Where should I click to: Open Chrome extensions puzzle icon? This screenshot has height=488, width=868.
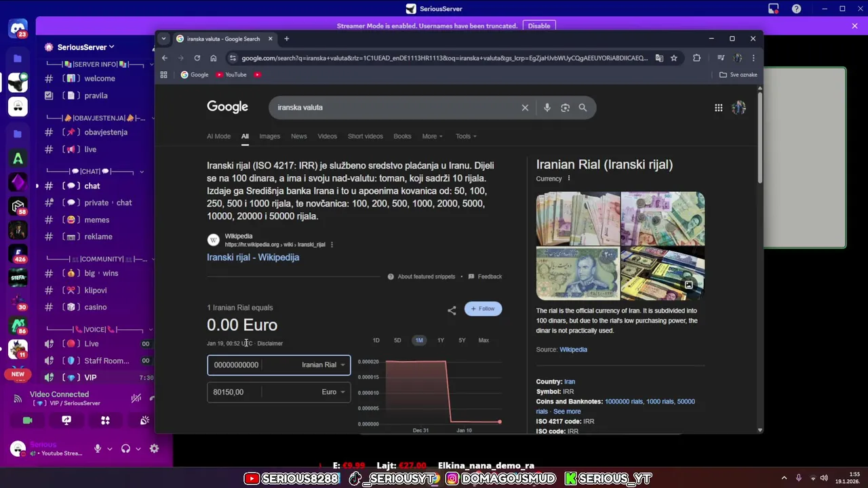click(x=696, y=58)
